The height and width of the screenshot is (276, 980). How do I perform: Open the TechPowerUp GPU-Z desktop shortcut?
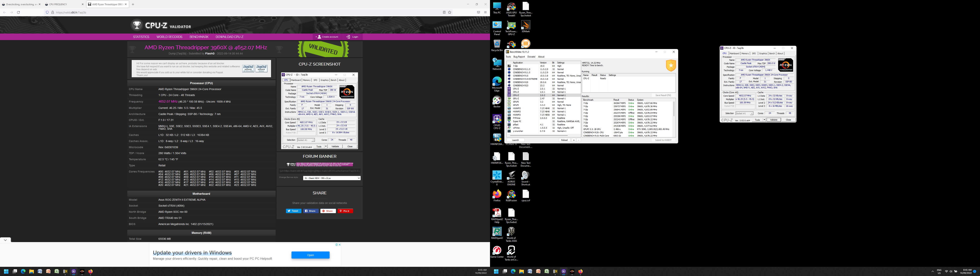(511, 28)
